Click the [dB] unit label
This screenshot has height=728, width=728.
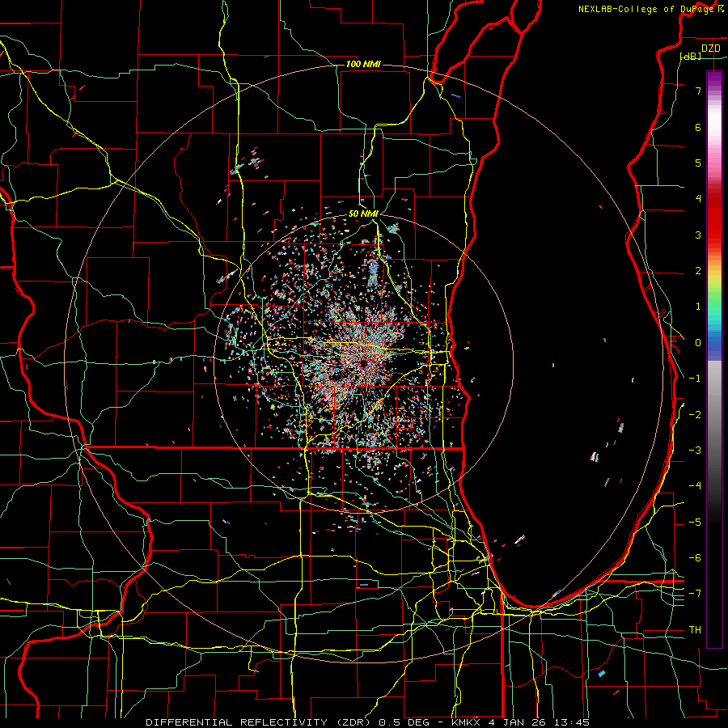click(x=691, y=56)
